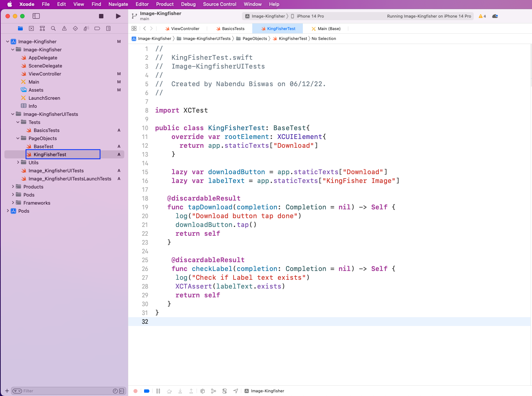Click the warnings indicator showing 4
This screenshot has height=396, width=532.
click(x=482, y=16)
